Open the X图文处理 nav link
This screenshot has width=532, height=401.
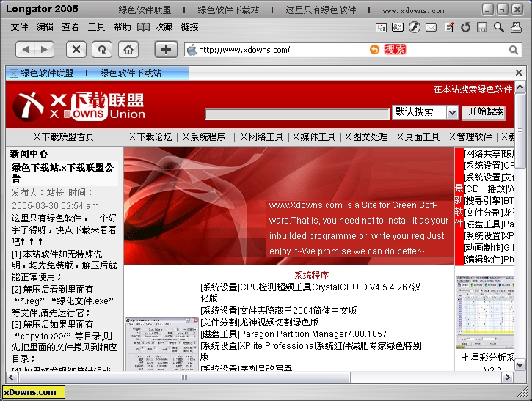[x=366, y=137]
